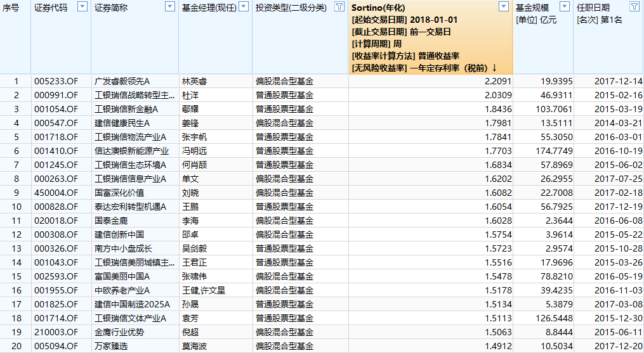Select fund code 001410.OF
The height and width of the screenshot is (353, 644).
pos(56,151)
